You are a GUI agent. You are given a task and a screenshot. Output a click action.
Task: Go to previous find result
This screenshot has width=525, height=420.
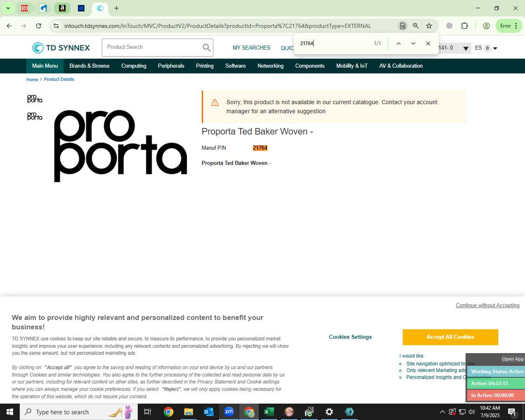pyautogui.click(x=398, y=43)
